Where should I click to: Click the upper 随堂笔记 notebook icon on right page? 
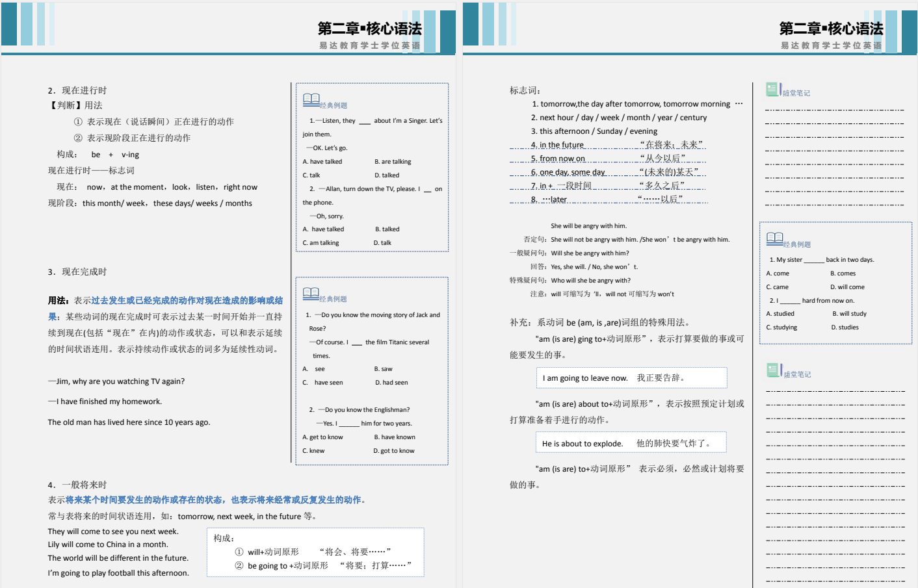(773, 90)
